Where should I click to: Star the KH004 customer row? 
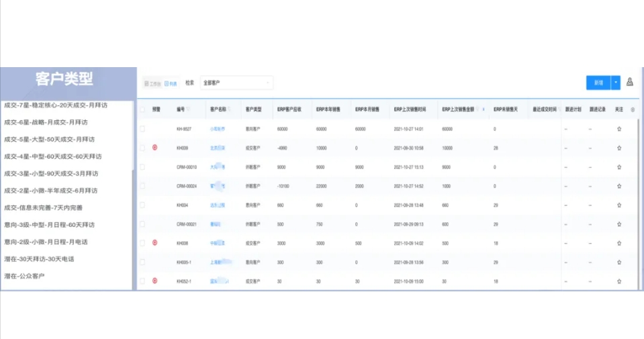tap(619, 205)
